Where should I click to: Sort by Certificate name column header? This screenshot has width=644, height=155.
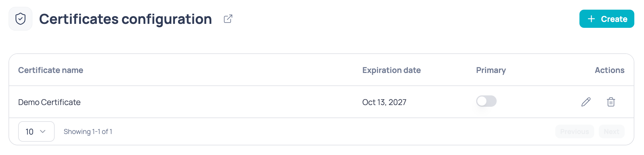[x=51, y=70]
